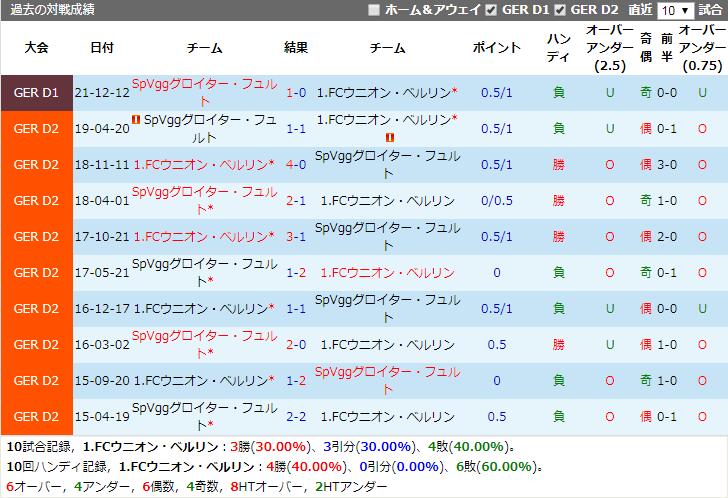
Task: Click ポイント column header
Action: [497, 47]
